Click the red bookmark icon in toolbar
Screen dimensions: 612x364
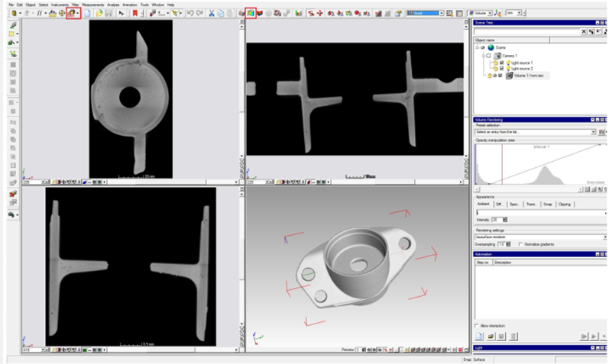[135, 13]
